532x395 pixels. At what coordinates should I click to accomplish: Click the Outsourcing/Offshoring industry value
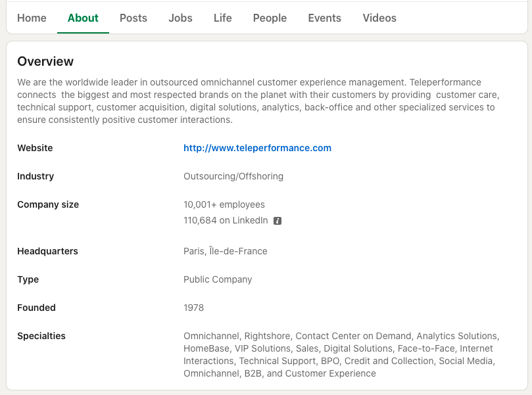pyautogui.click(x=233, y=176)
